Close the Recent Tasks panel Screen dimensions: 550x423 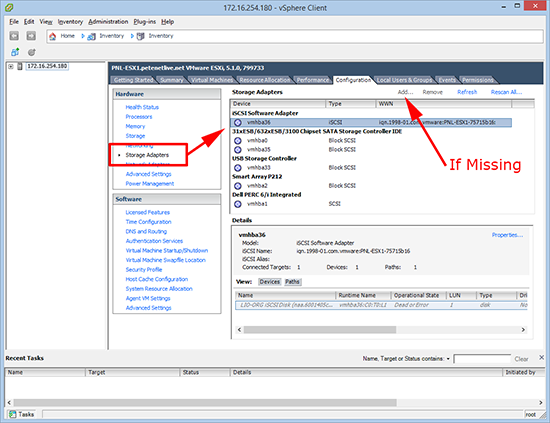click(x=542, y=357)
